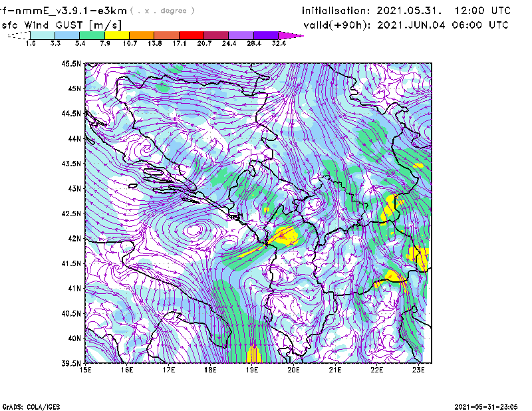Click the legend value '5.4'
Viewport: 532px width, 411px height.
tap(80, 43)
